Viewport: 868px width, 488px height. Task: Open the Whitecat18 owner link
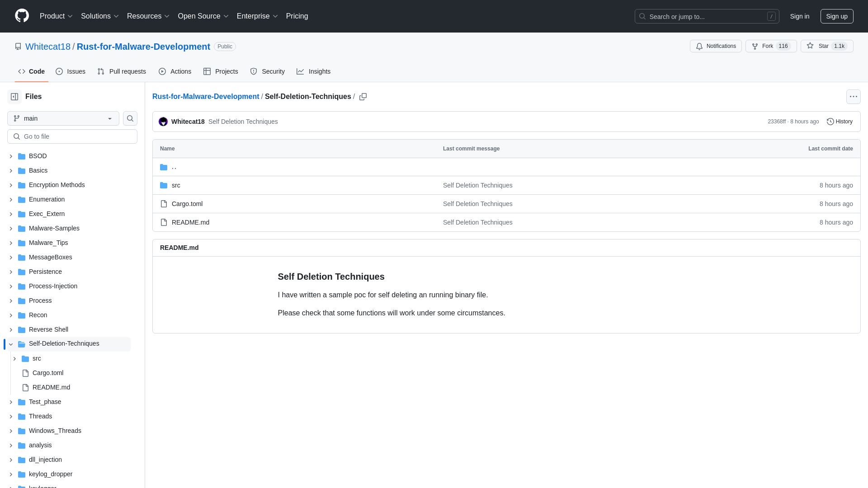[48, 47]
